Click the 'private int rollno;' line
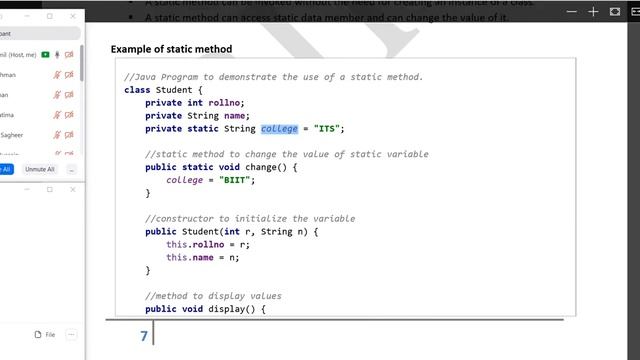This screenshot has width=640, height=360. pos(195,103)
